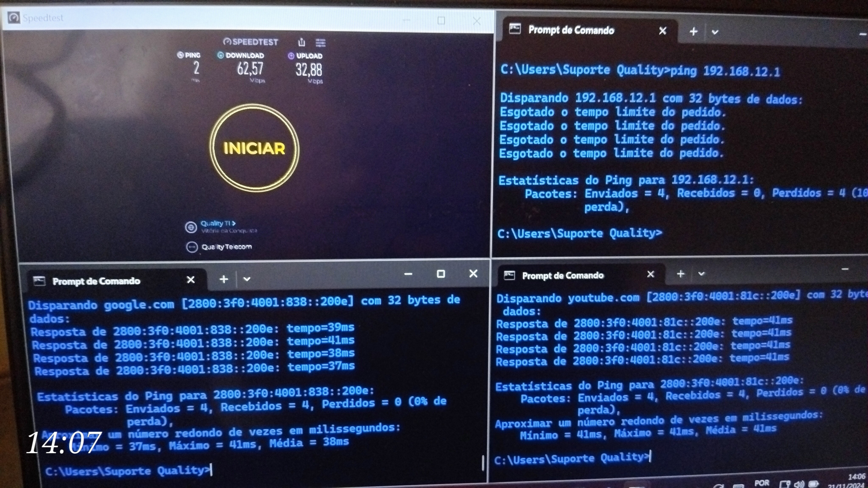Close the tab of the google.com ping terminal
The image size is (868, 488).
pos(191,280)
